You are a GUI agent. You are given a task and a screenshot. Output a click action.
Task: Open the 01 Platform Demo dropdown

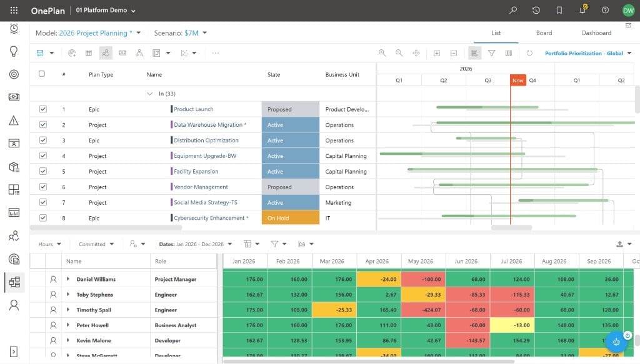point(106,10)
